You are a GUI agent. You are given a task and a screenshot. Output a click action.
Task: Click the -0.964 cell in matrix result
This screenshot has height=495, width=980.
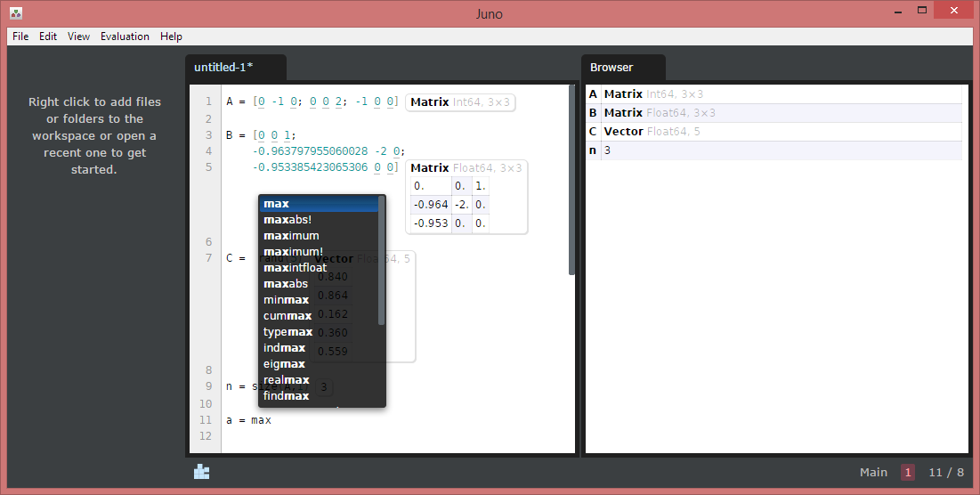tap(431, 205)
